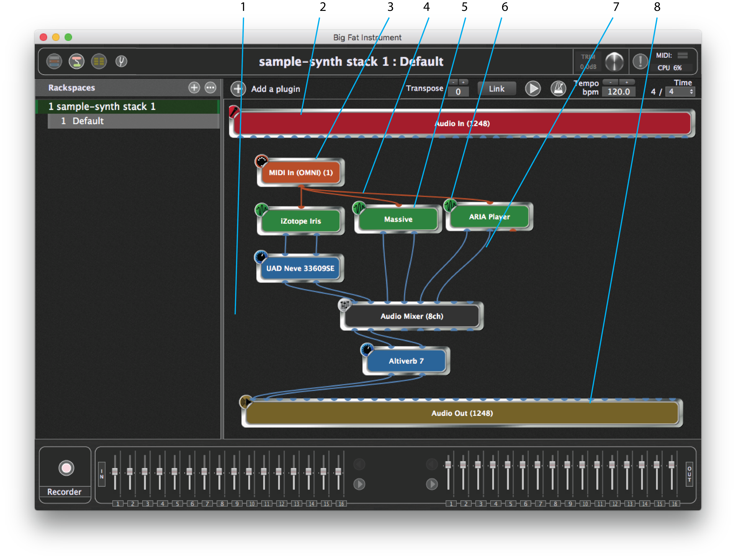Click the input section previous-page arrow
The image size is (736, 560).
[359, 464]
